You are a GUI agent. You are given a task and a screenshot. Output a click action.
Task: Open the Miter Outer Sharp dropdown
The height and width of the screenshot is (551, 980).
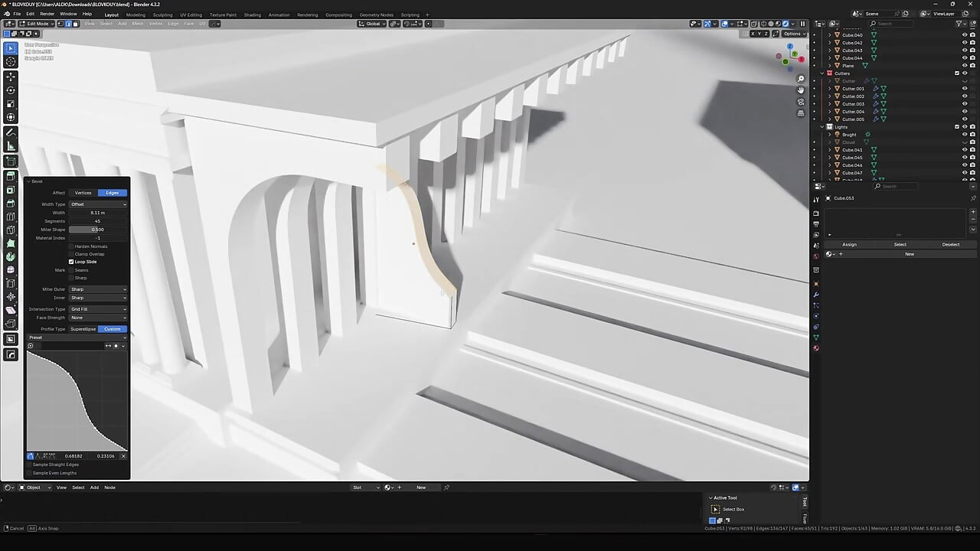click(97, 289)
